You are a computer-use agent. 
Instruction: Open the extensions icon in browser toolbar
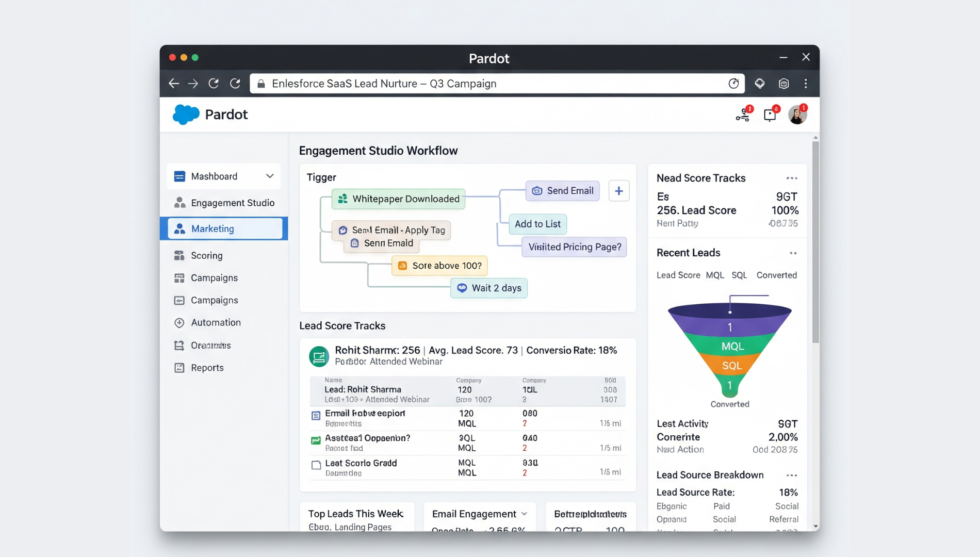coord(760,84)
